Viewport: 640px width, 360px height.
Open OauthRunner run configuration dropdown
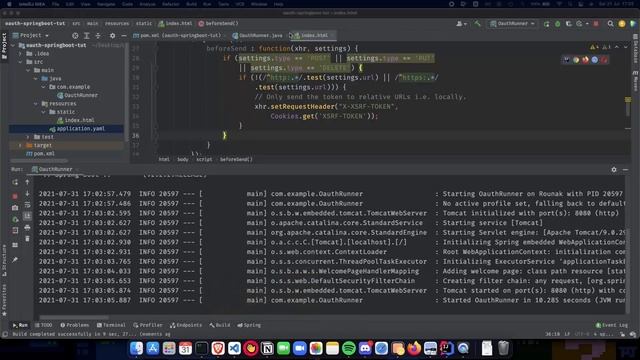513,24
